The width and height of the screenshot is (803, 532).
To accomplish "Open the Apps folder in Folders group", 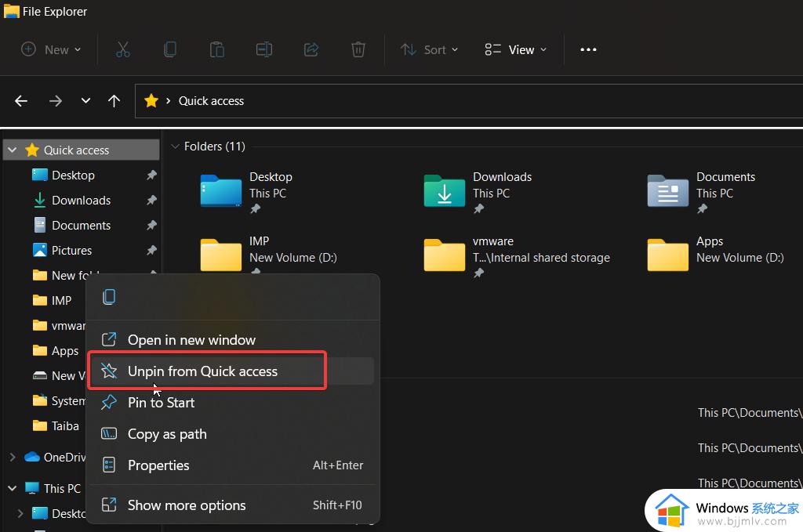I will (715, 254).
